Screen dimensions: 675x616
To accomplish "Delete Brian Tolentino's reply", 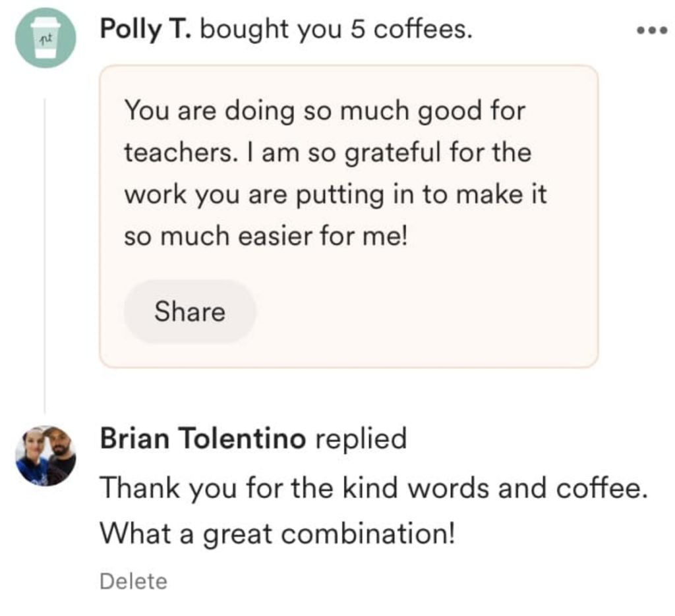I will click(133, 581).
